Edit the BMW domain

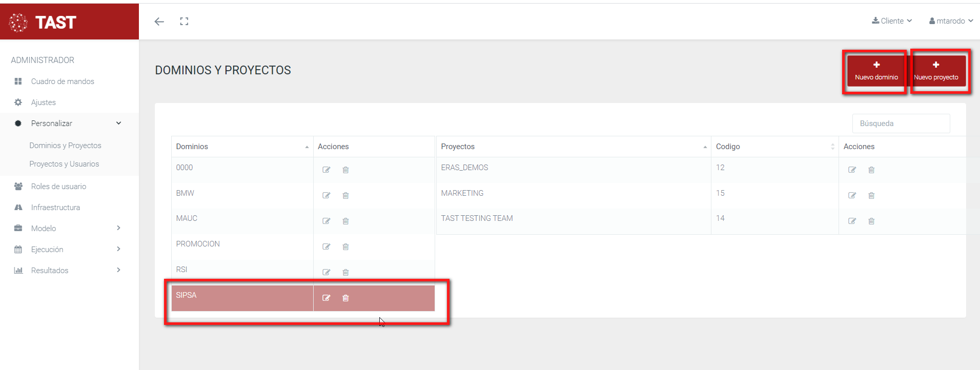point(326,195)
